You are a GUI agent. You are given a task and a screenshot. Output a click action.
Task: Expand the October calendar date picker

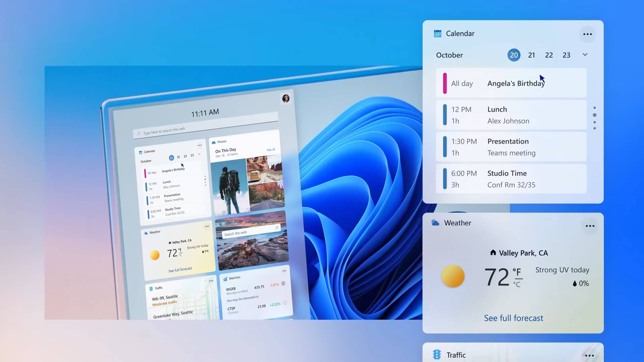click(x=585, y=54)
